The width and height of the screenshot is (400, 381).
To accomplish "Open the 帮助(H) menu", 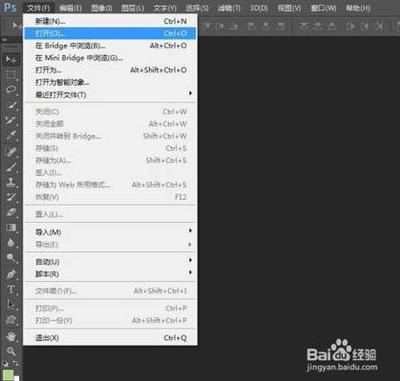I will [358, 8].
